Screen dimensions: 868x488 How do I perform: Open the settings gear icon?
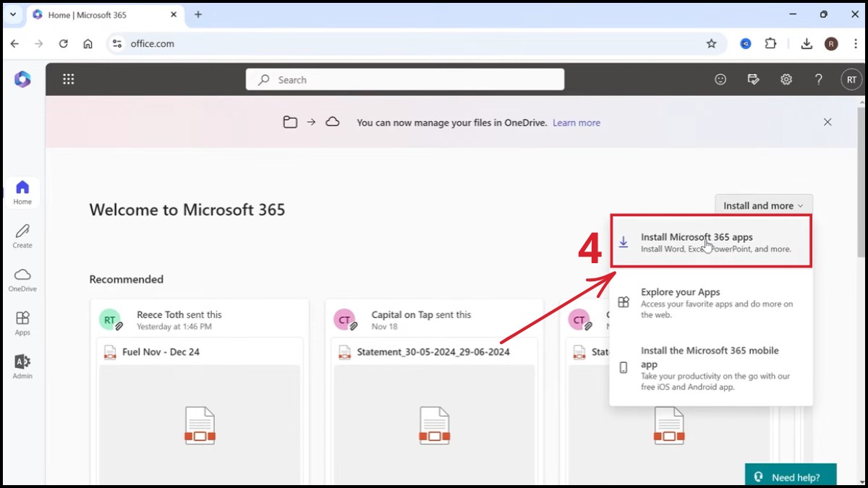786,80
